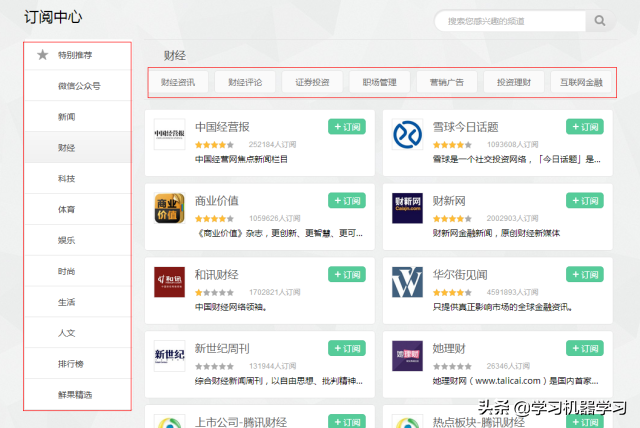
Task: Subscribe to 新世纪周刊 with +订阅
Action: pos(347,348)
